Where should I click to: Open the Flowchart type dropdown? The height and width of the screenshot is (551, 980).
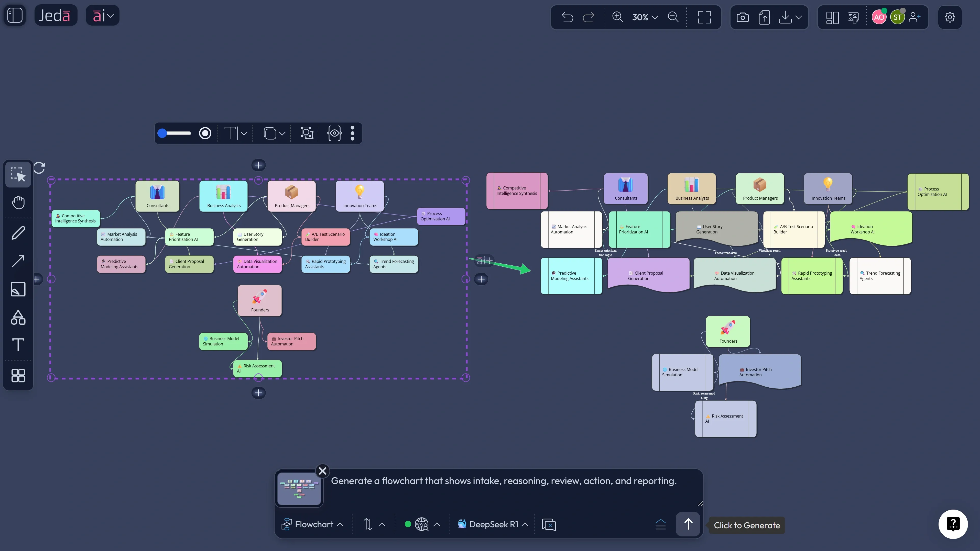312,524
